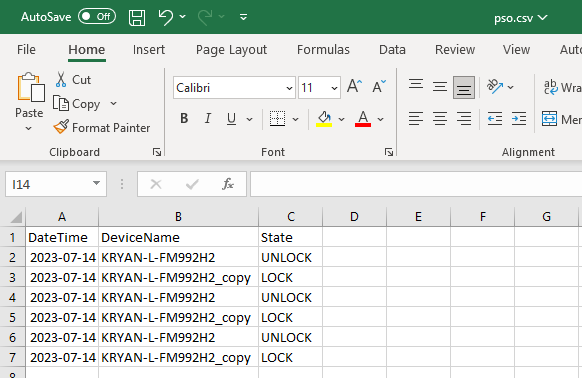The image size is (582, 378).
Task: Toggle Bold formatting
Action: (184, 119)
